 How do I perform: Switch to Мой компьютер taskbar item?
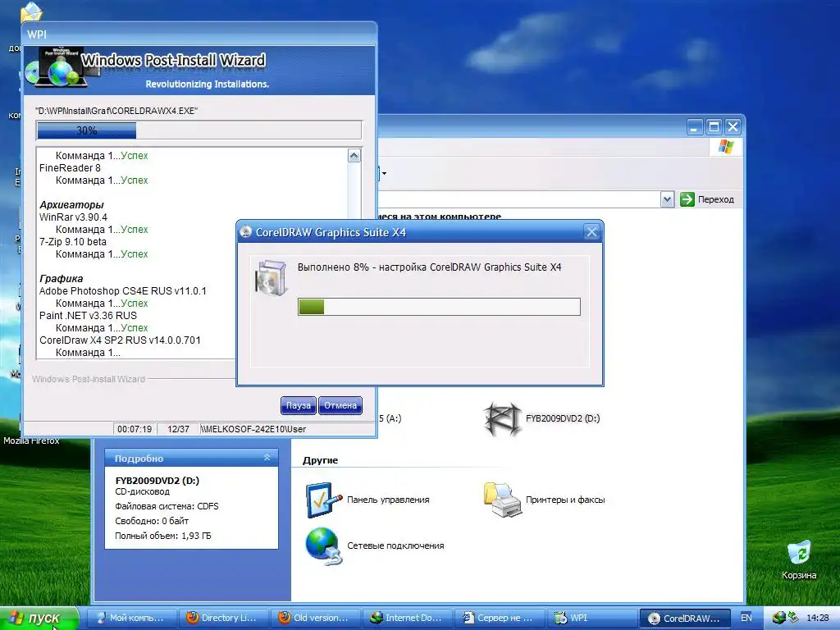tap(131, 618)
